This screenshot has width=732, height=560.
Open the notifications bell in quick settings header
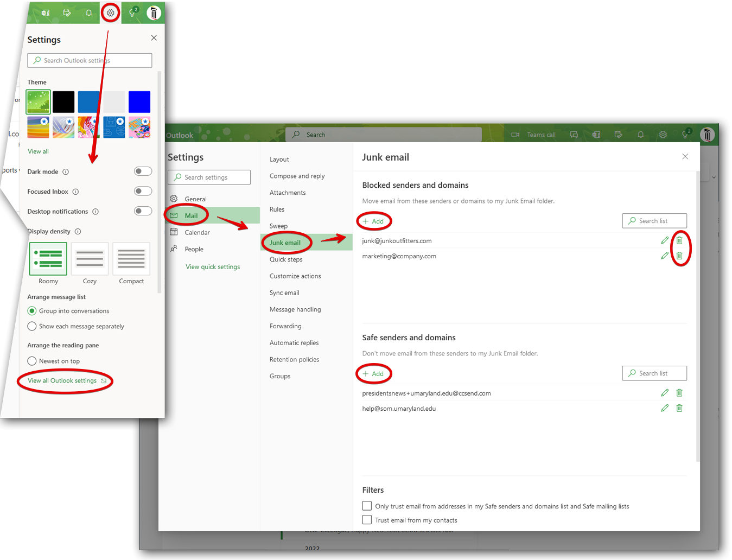click(89, 13)
